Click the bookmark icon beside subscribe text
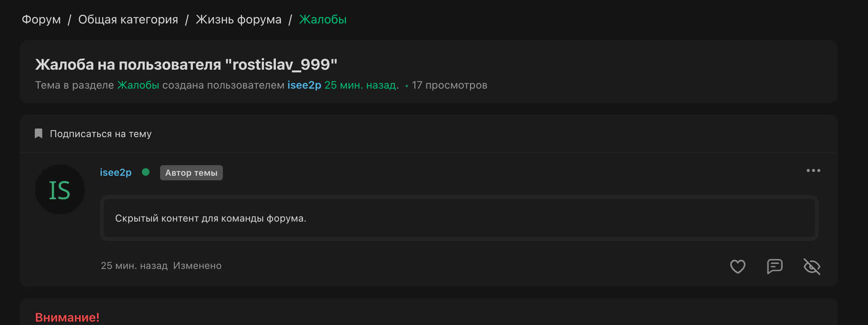This screenshot has width=868, height=325. click(x=39, y=133)
